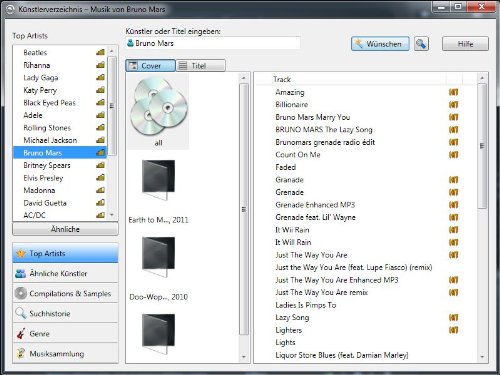This screenshot has width=500, height=375.
Task: Click the Hilfe button
Action: [x=465, y=44]
